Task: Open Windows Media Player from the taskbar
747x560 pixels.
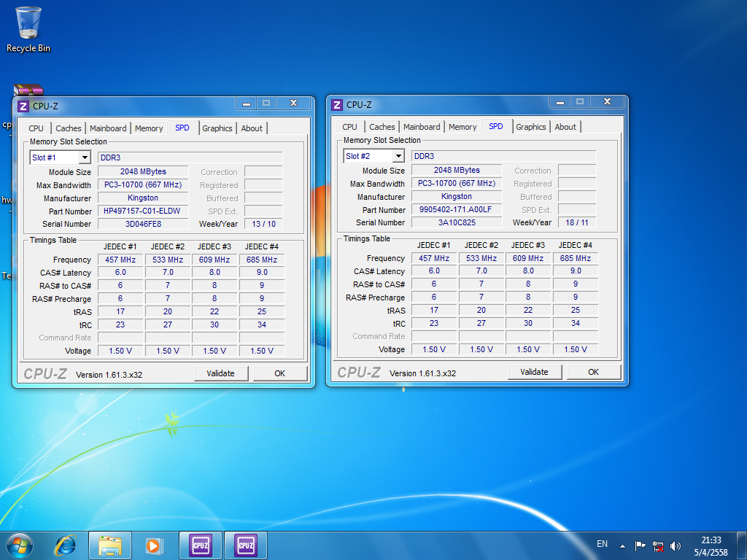Action: pos(154,545)
